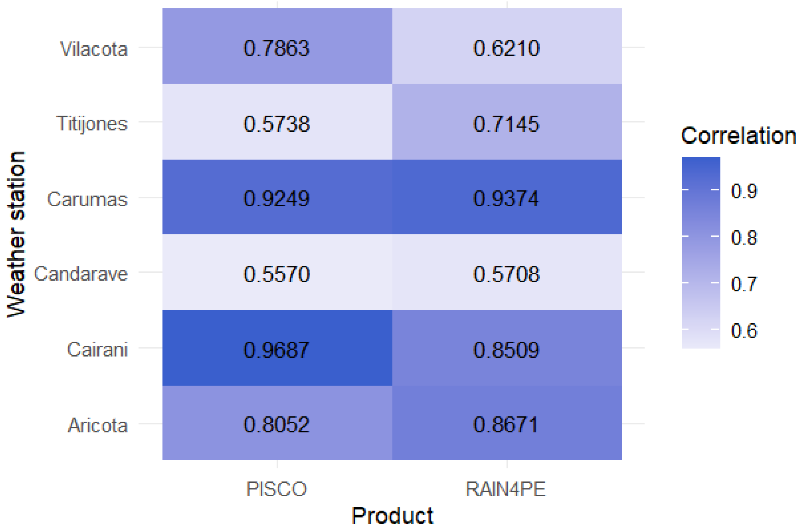The image size is (804, 532).
Task: Select the Aricota PISCO cell 0.8052
Action: pos(277,424)
